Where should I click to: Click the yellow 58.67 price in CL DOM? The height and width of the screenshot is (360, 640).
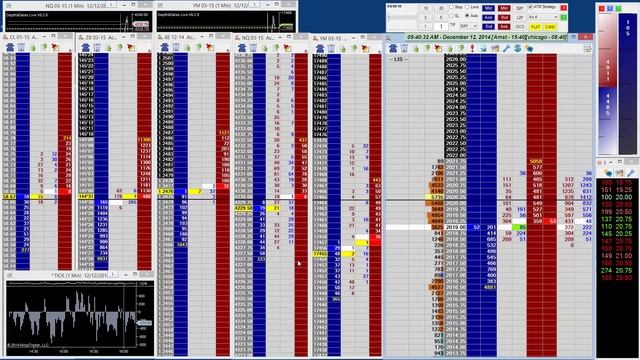[9, 197]
